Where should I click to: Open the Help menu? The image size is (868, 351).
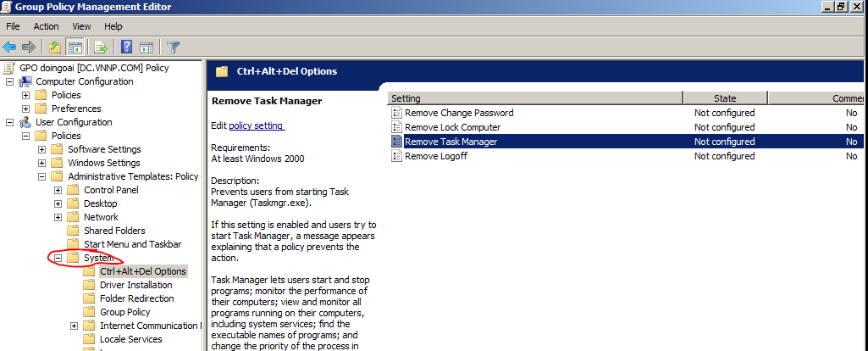[x=113, y=26]
